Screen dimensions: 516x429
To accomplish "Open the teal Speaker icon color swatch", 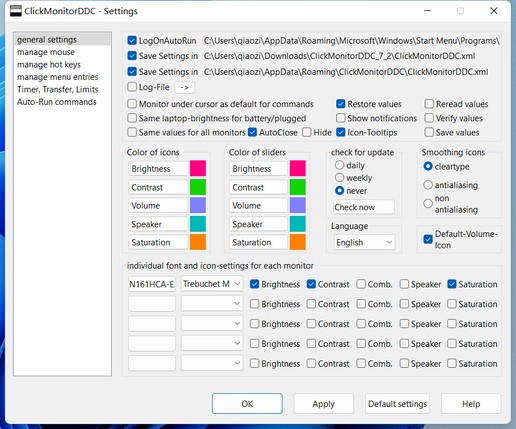I will tap(198, 224).
